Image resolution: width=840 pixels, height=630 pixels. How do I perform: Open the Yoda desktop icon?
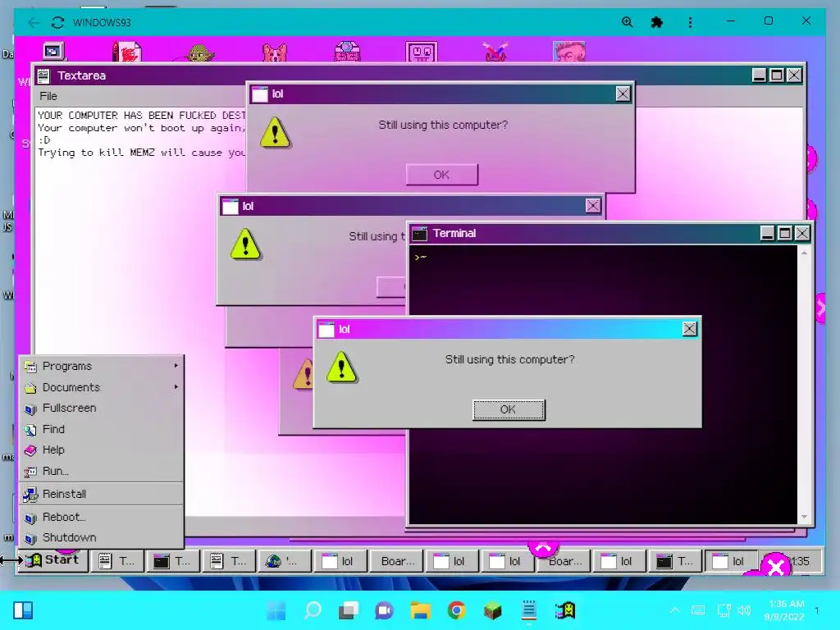[x=201, y=53]
